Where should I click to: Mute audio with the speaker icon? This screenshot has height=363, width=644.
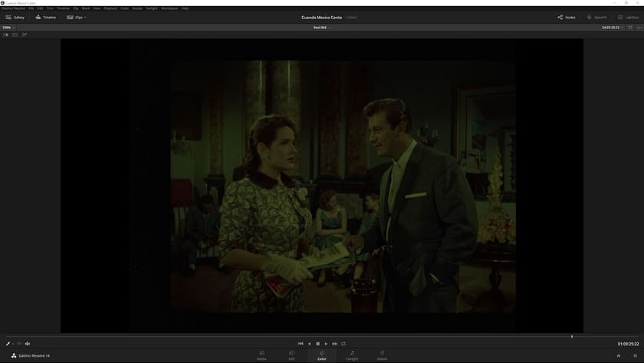pyautogui.click(x=28, y=344)
